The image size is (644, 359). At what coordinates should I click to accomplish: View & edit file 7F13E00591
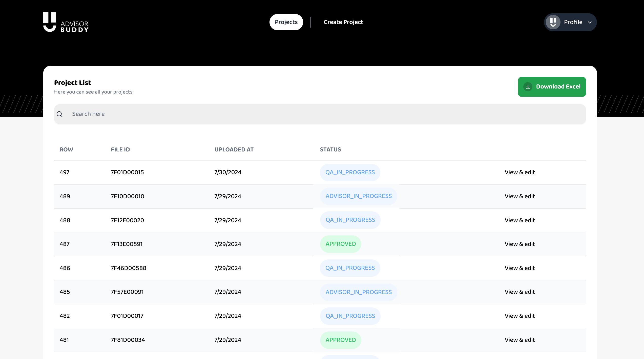(520, 244)
